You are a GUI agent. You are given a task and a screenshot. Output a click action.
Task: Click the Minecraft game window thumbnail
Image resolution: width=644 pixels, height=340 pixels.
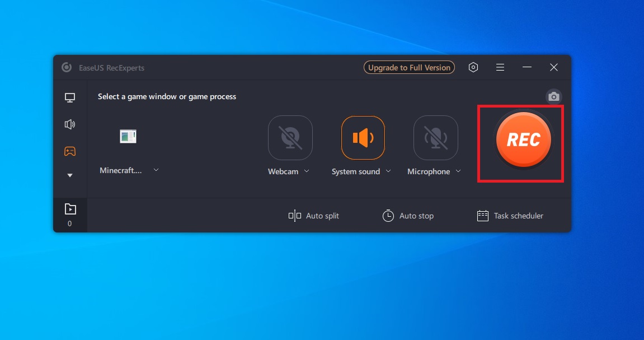(x=128, y=136)
